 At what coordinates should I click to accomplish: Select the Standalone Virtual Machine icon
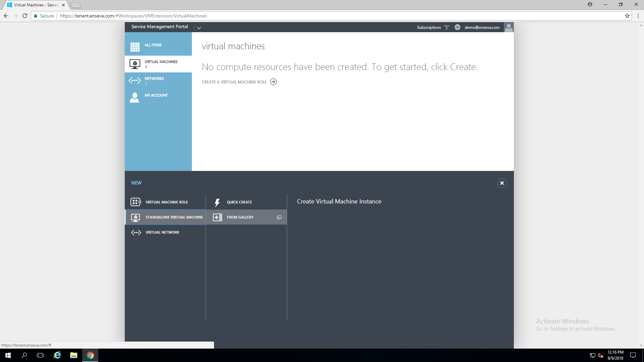136,218
